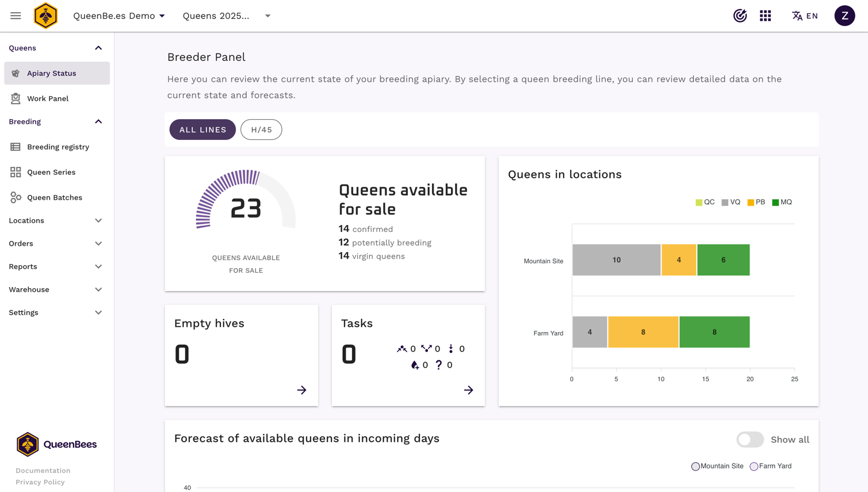Open Work Panel from the sidebar
The height and width of the screenshot is (492, 868).
point(48,98)
